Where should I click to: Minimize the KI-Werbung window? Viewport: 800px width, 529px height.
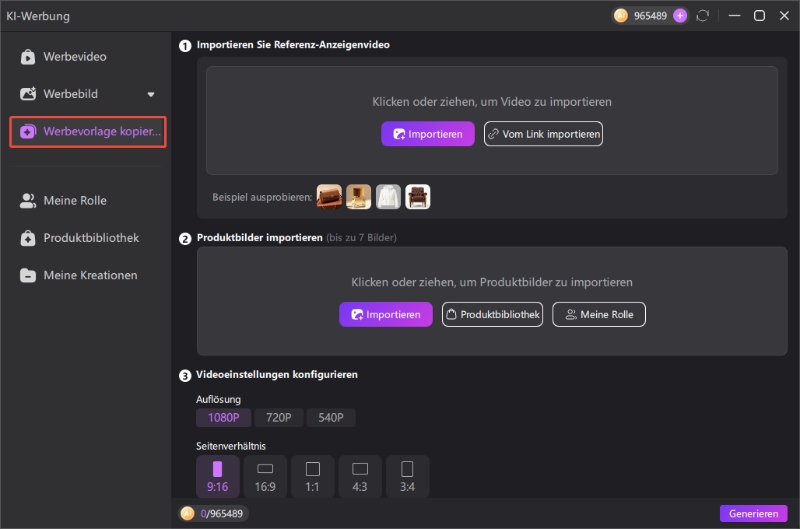click(734, 16)
